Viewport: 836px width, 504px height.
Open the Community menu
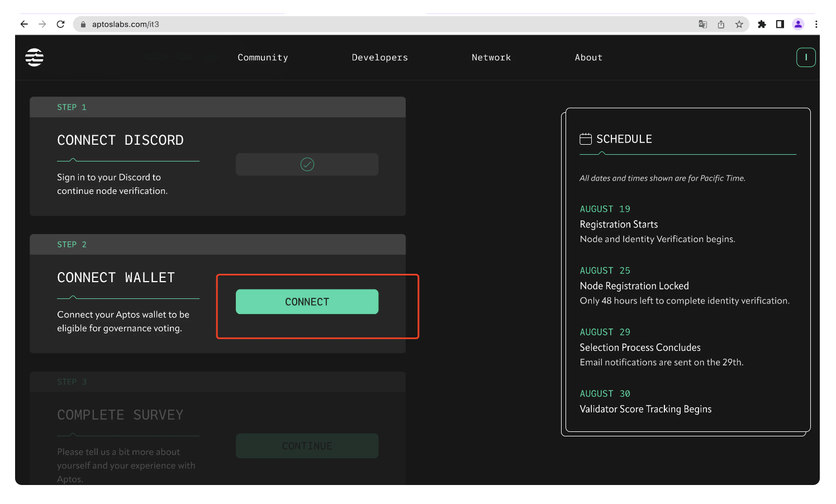pos(263,58)
